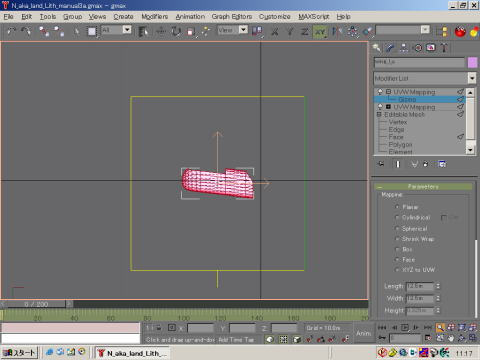The width and height of the screenshot is (480, 360).
Task: Click the Mirror Selected Objects icon
Action: pos(337,31)
